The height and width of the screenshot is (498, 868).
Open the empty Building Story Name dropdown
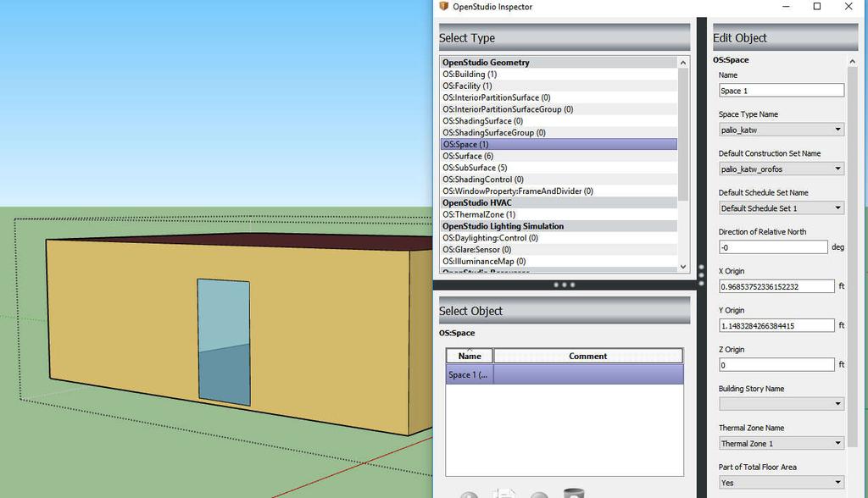point(781,404)
